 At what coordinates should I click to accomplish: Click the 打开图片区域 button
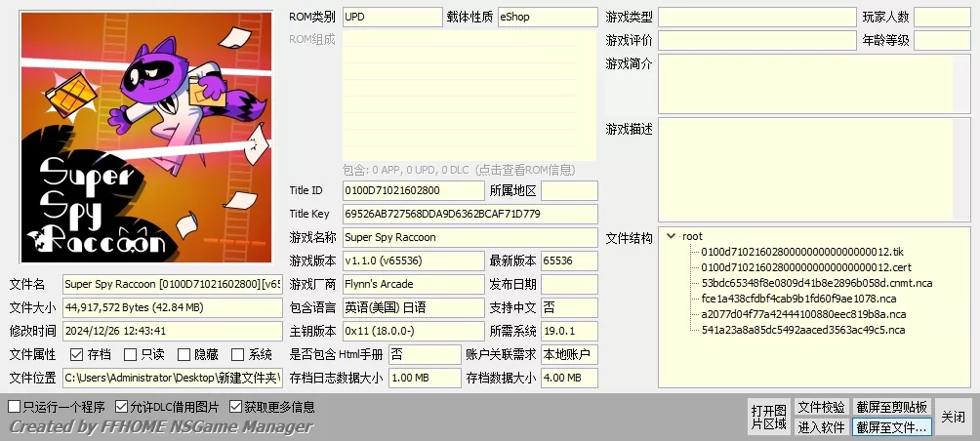[768, 416]
